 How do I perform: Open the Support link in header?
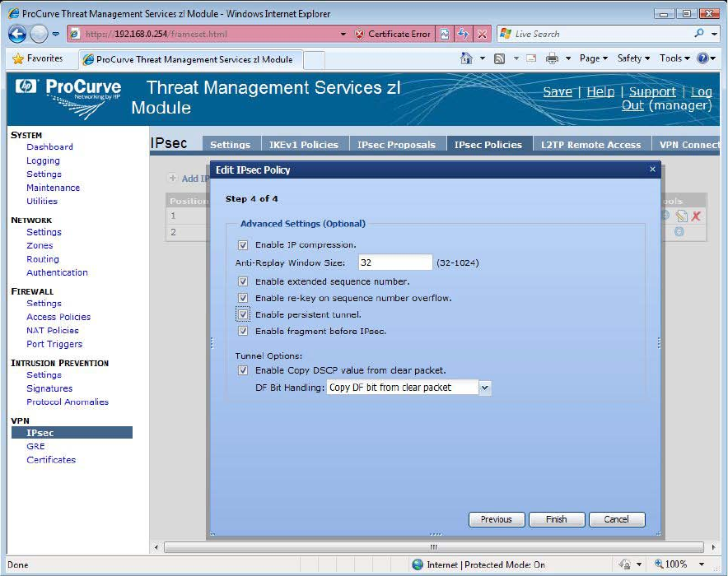pos(652,92)
